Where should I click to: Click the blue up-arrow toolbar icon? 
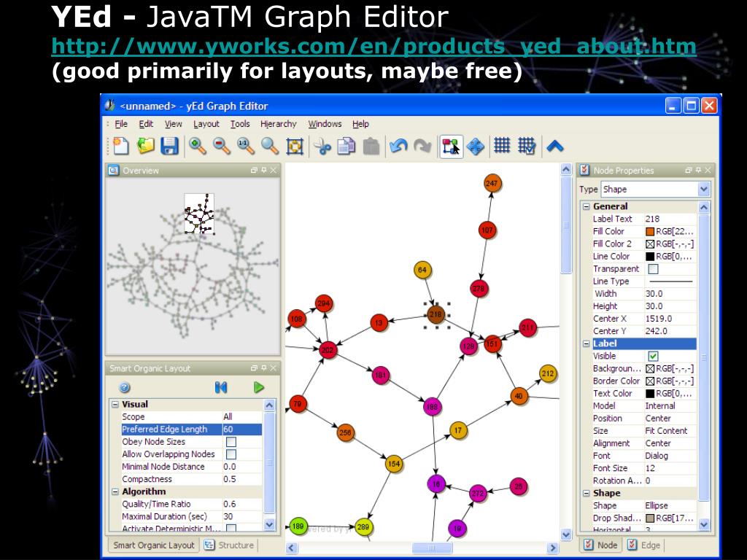[x=555, y=146]
